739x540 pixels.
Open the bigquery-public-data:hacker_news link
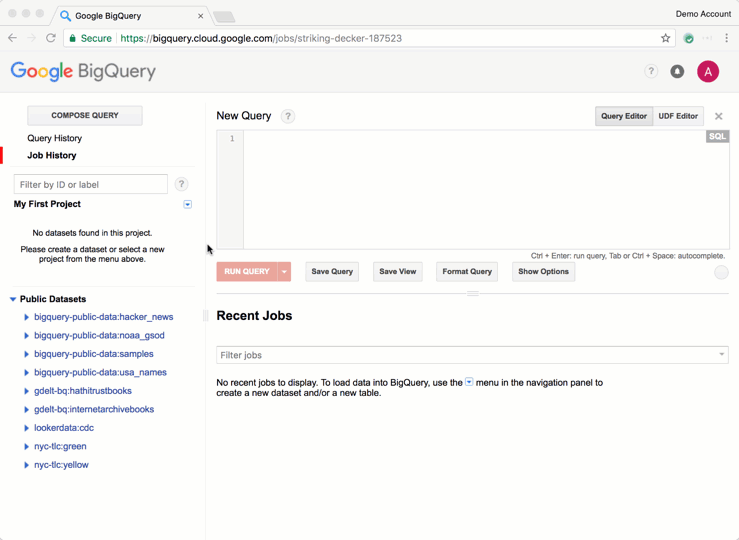click(x=104, y=317)
